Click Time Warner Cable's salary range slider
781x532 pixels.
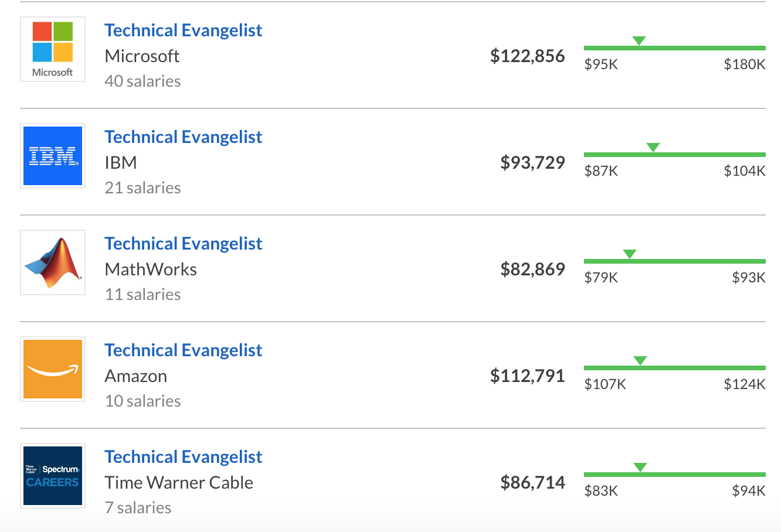[x=674, y=475]
